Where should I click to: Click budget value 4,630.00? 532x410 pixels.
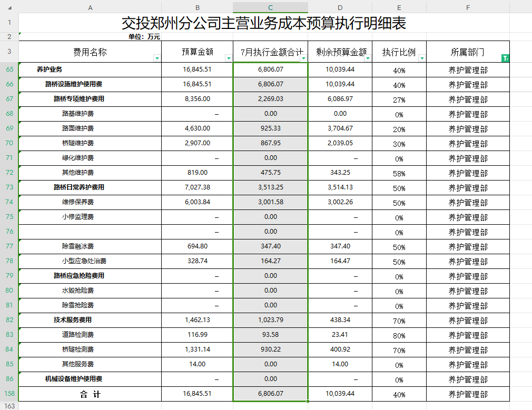[x=198, y=128]
